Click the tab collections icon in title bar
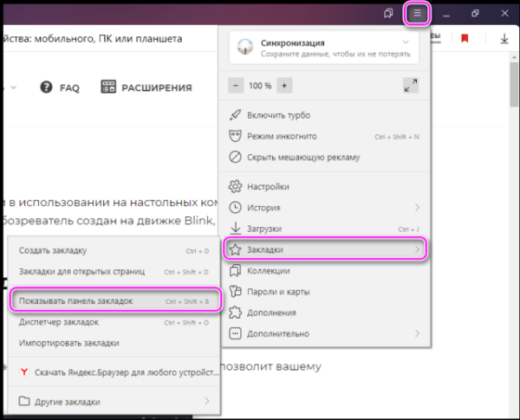Viewport: 520px width, 420px height. pyautogui.click(x=388, y=13)
